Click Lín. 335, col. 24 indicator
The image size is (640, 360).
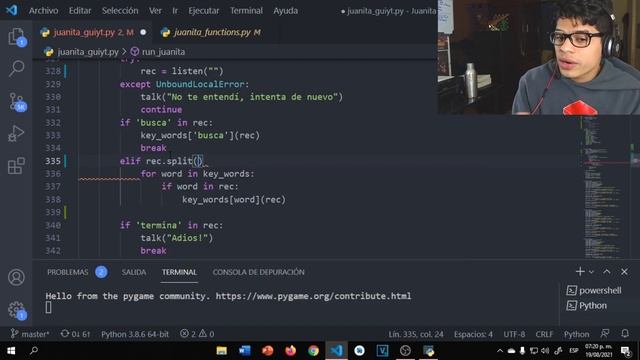tap(416, 334)
